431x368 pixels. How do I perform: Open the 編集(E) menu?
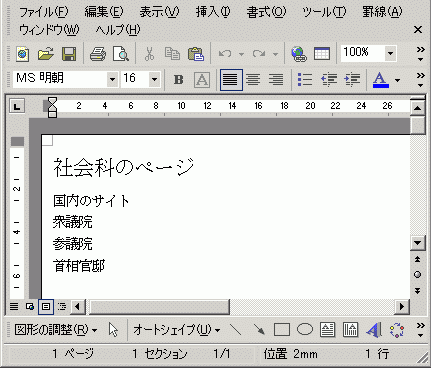point(104,12)
